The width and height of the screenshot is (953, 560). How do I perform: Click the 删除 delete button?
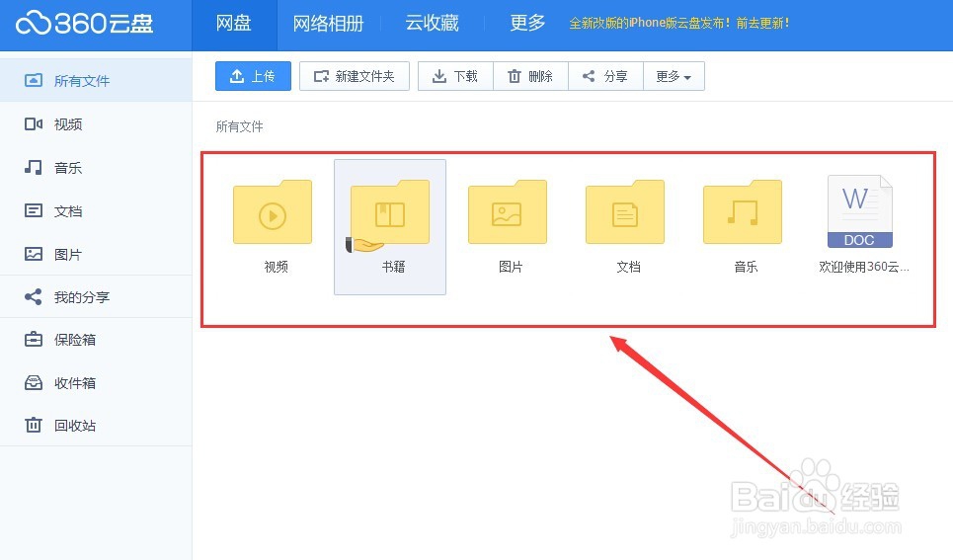[530, 76]
